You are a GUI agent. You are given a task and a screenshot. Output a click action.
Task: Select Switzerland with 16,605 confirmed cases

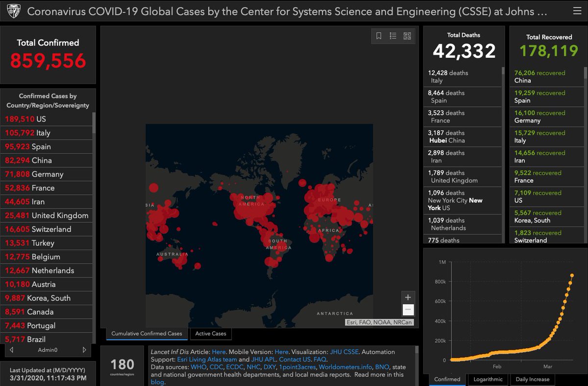click(46, 229)
